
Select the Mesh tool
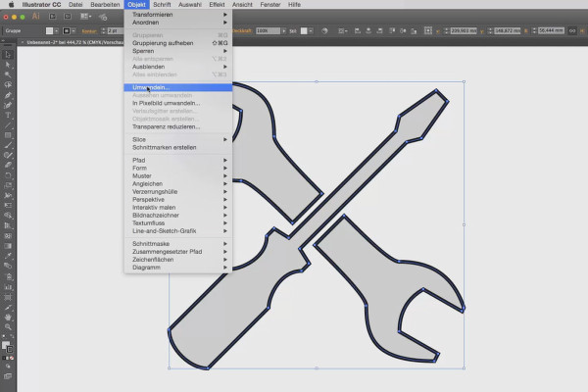point(8,236)
